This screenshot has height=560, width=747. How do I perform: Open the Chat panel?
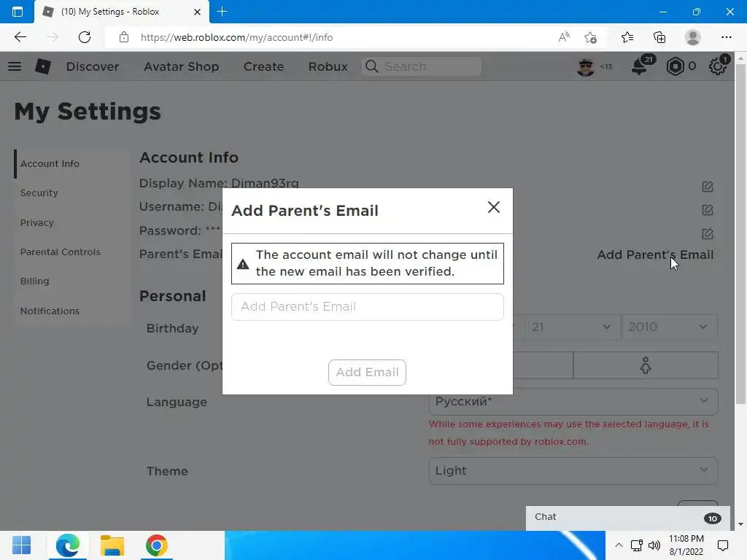(628, 518)
